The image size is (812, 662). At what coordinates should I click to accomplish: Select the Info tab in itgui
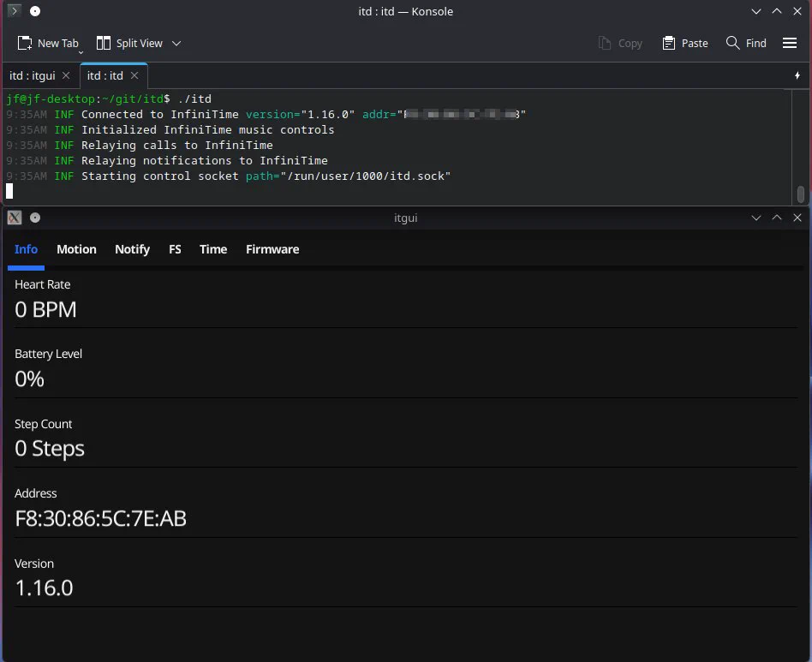tap(26, 249)
